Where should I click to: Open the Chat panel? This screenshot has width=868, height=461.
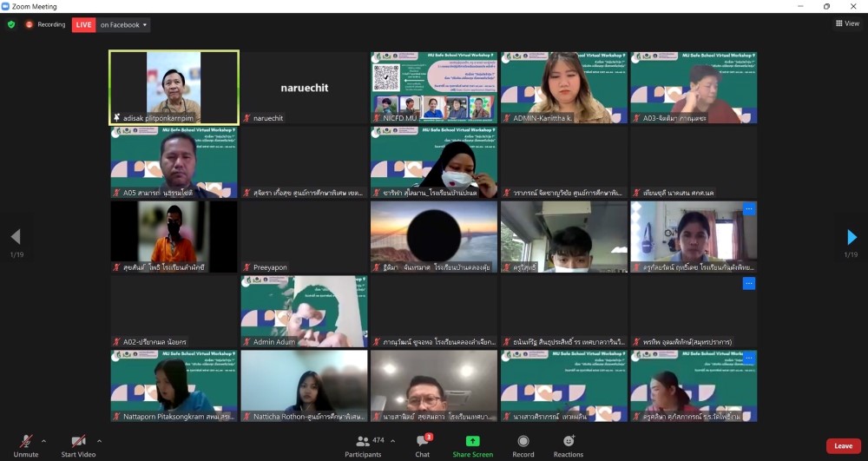pos(422,441)
